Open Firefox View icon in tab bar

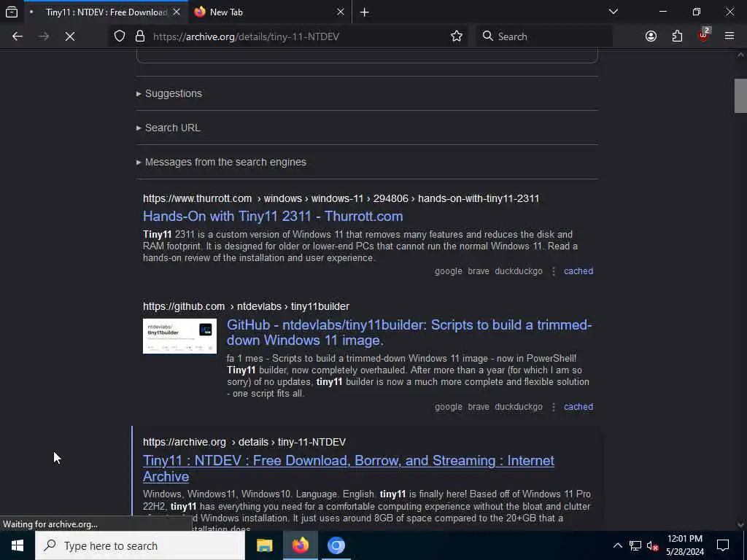[x=12, y=12]
